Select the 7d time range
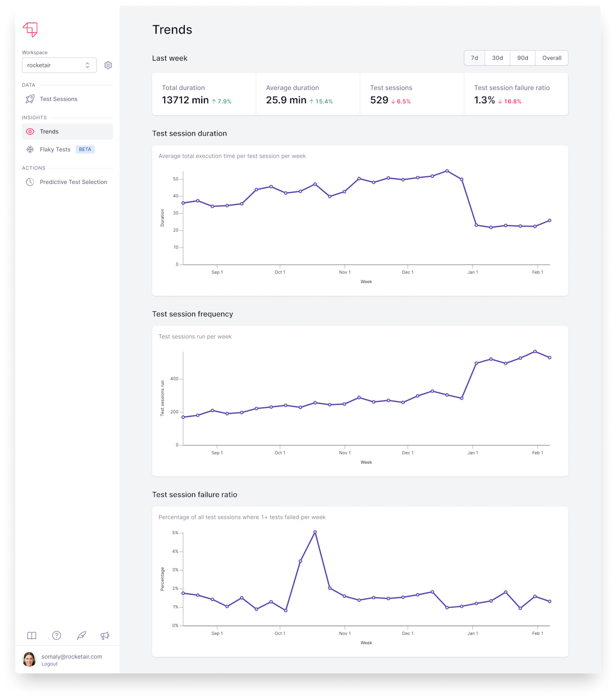Image resolution: width=616 pixels, height=699 pixels. 474,58
